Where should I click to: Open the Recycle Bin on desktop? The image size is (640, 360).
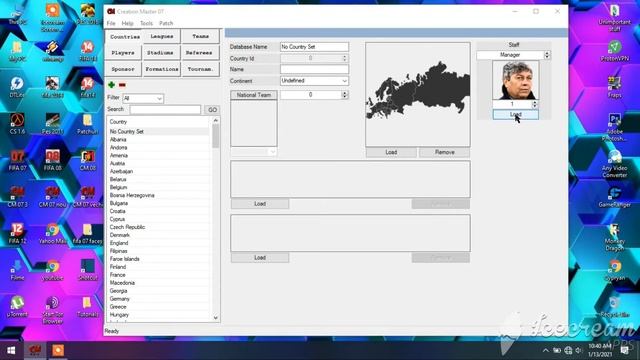point(614,307)
